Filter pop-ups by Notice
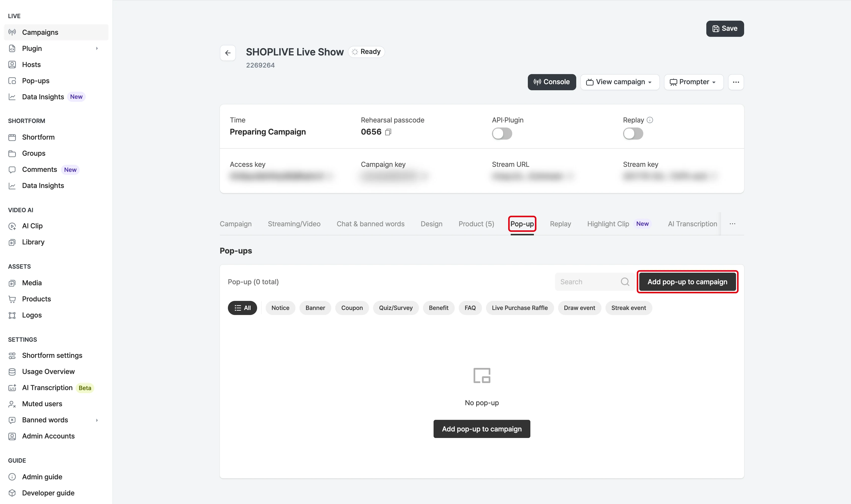 tap(280, 308)
